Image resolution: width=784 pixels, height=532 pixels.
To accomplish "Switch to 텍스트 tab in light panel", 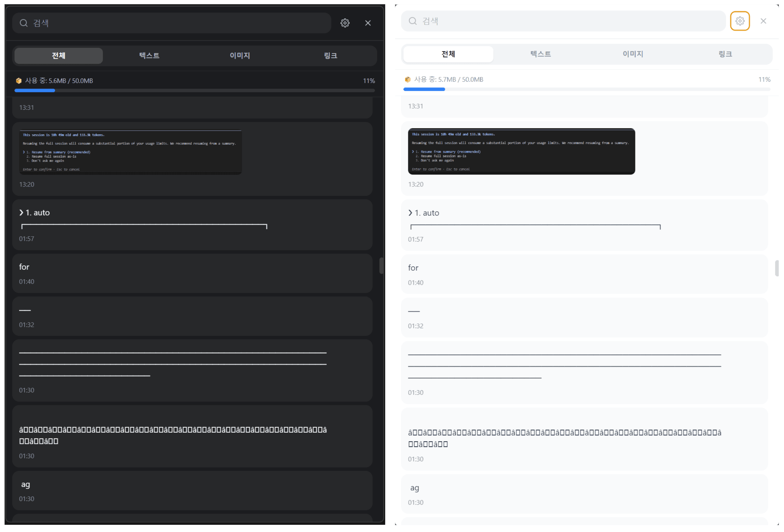I will coord(541,54).
